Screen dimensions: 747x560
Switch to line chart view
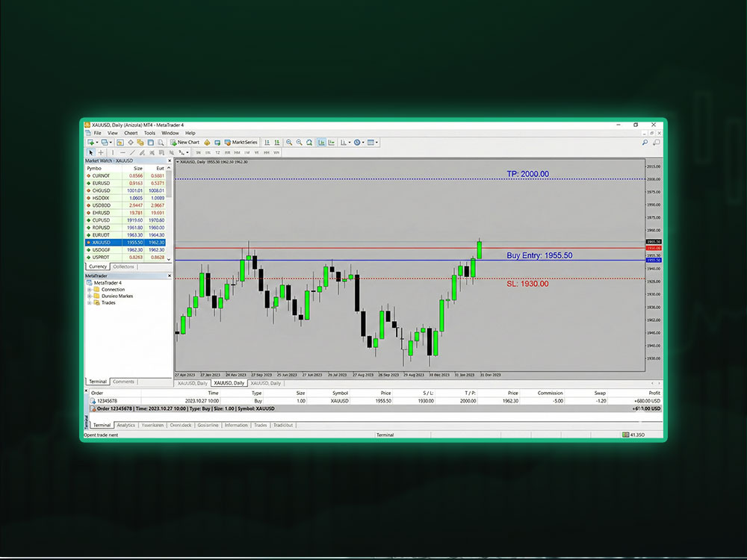tap(332, 142)
